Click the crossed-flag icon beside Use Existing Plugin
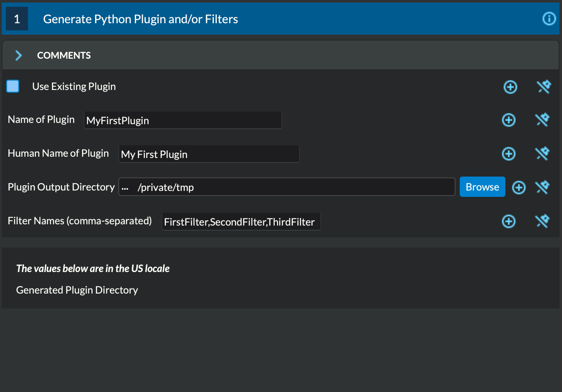Screen dimensions: 562x392 click(x=543, y=87)
